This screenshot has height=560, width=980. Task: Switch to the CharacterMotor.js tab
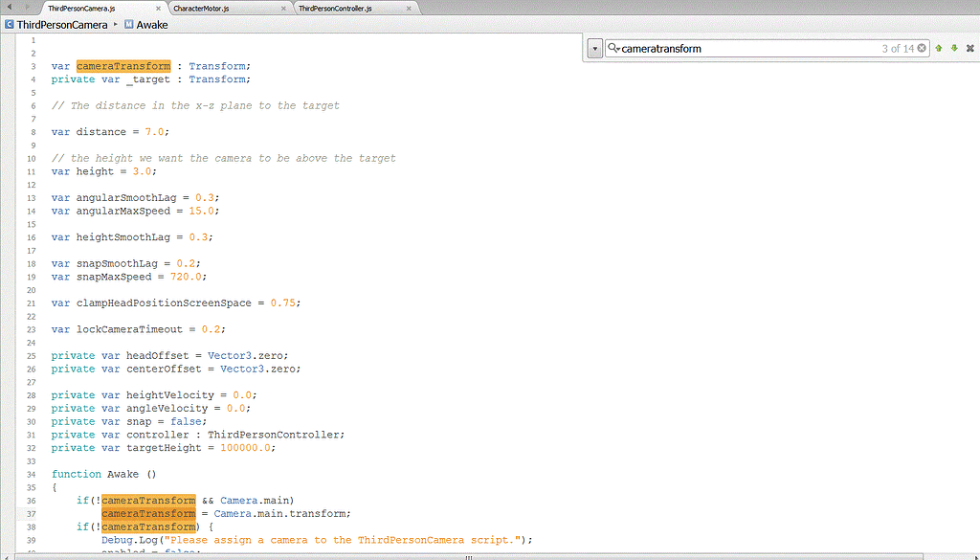[202, 7]
